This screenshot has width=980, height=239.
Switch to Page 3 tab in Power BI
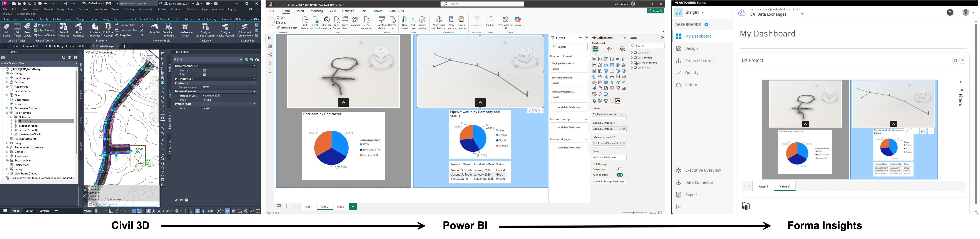click(341, 207)
